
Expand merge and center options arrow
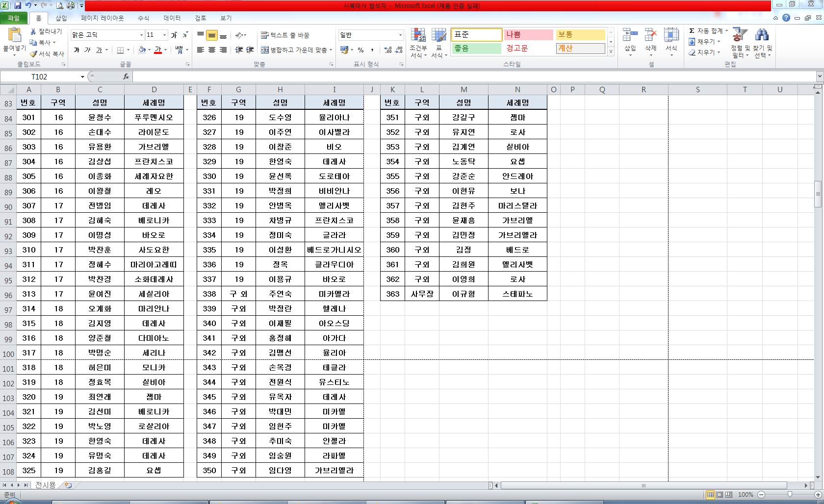coord(331,50)
